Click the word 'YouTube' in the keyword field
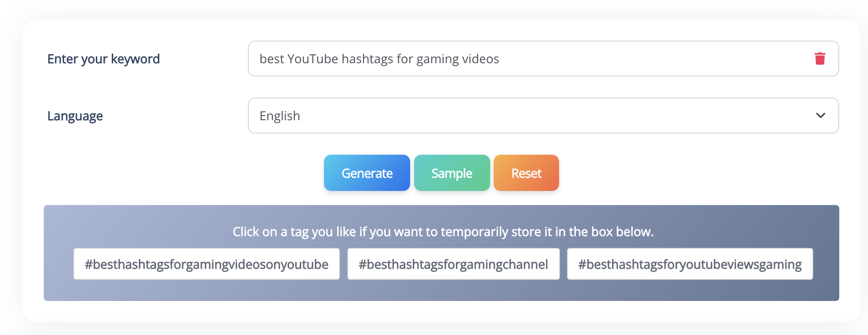 tap(312, 59)
